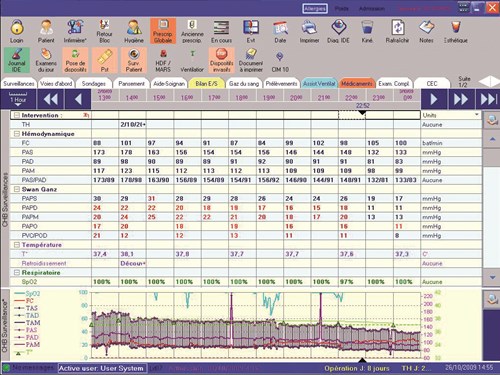Click the Active user: User System field
Image resolution: width=500 pixels, height=375 pixels.
click(102, 368)
